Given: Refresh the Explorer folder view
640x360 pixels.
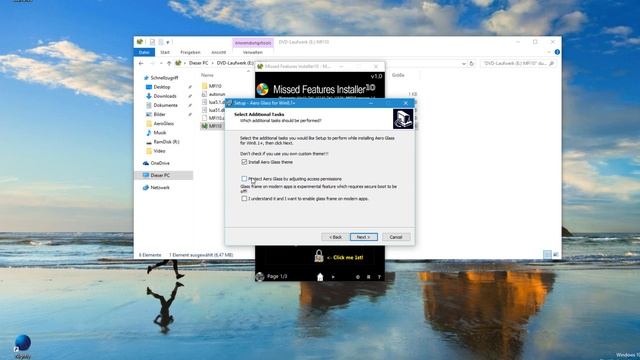Looking at the screenshot, I should tap(471, 64).
